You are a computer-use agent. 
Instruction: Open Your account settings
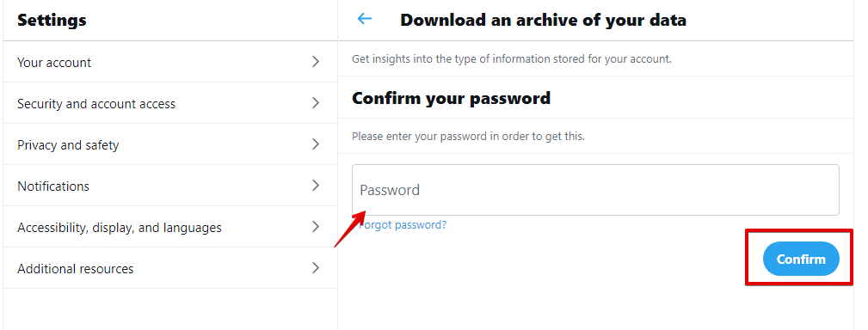170,62
